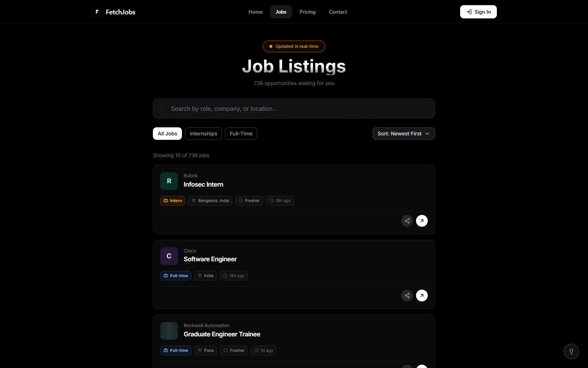The height and width of the screenshot is (368, 588).
Task: Open the Rubrik Infosec Intern listing arrow
Action: (x=422, y=221)
